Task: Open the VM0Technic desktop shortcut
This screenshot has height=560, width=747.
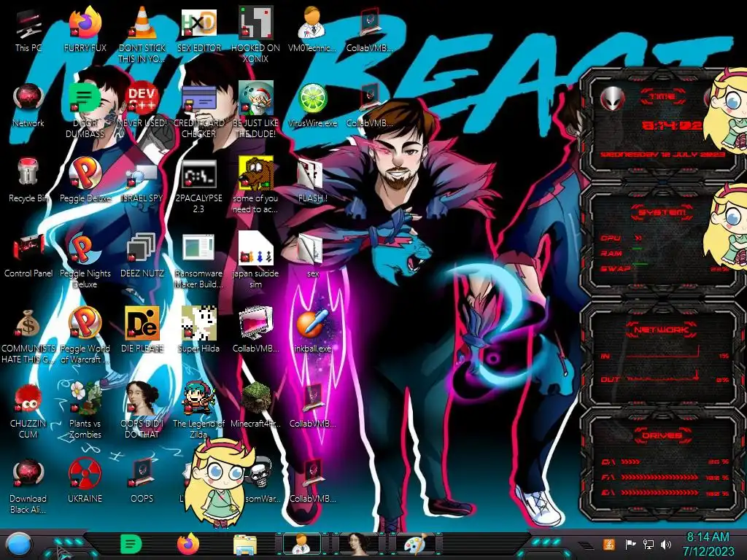Action: point(312,31)
